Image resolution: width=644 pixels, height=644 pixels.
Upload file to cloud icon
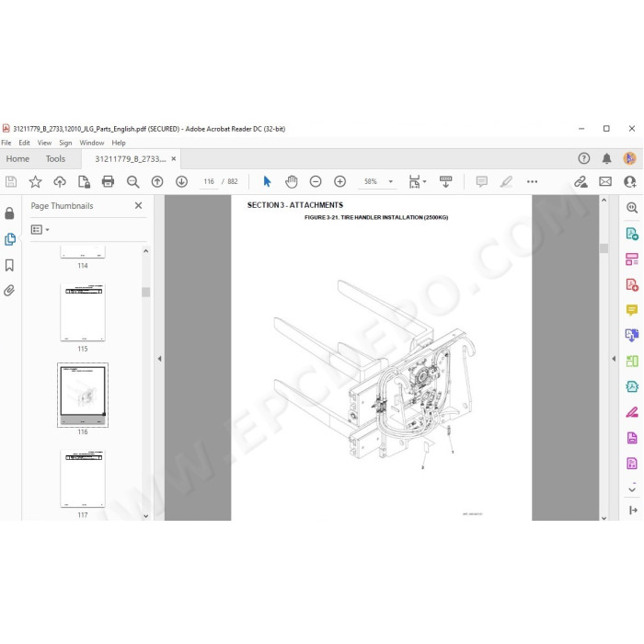[60, 181]
